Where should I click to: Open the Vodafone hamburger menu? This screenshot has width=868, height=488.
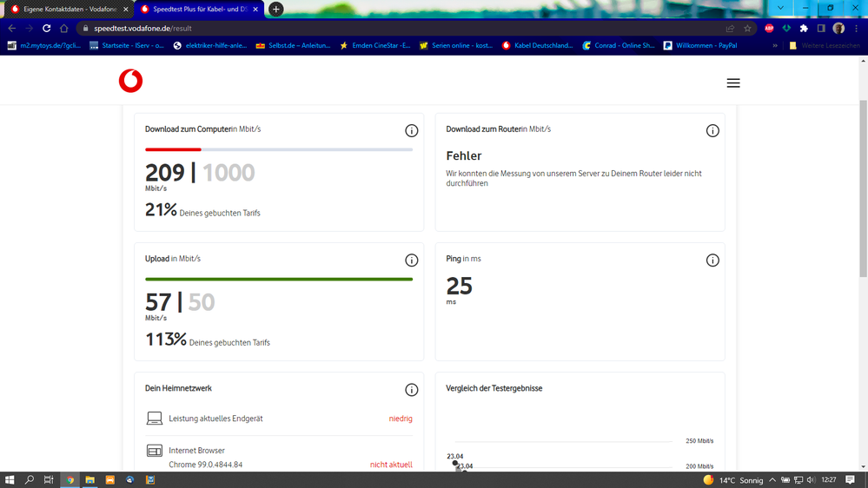pos(733,83)
